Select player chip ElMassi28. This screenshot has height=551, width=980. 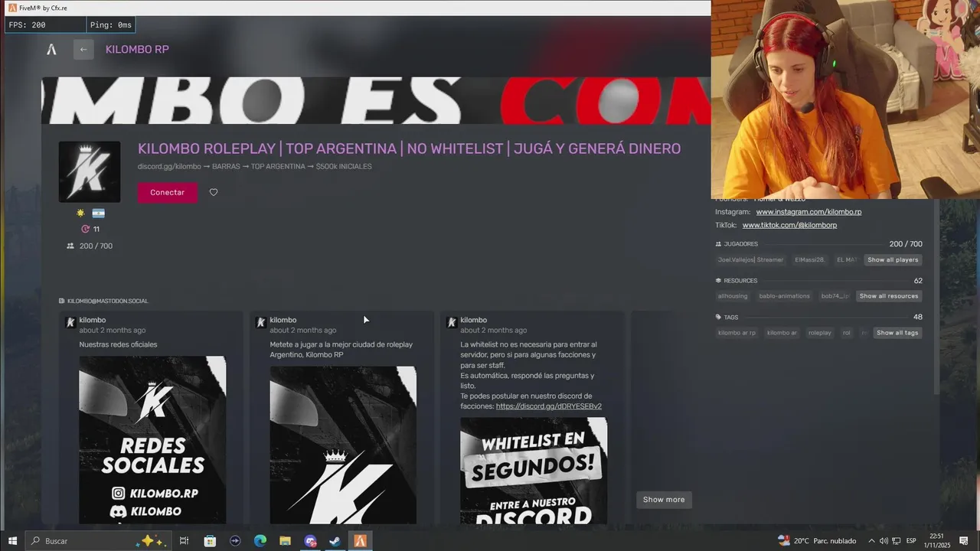tap(809, 260)
